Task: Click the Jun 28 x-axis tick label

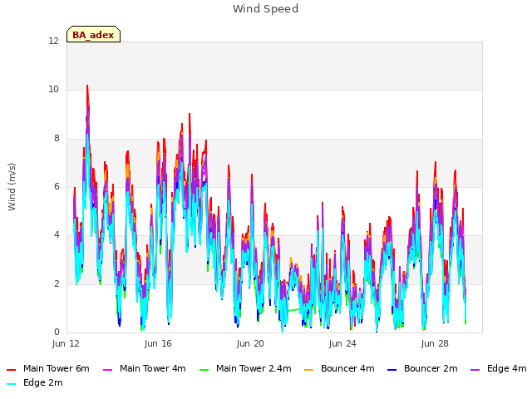Action: coord(435,343)
